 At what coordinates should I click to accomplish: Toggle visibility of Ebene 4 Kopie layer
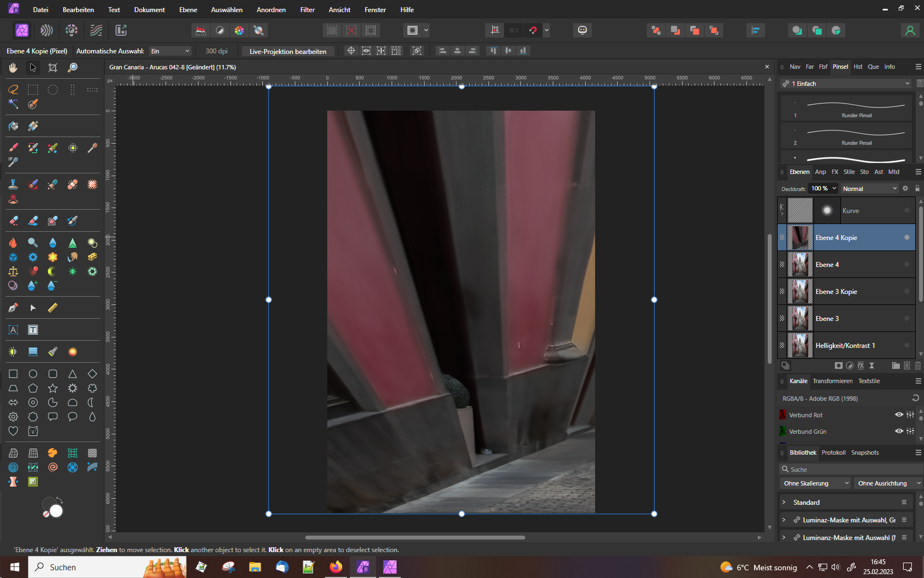point(906,238)
